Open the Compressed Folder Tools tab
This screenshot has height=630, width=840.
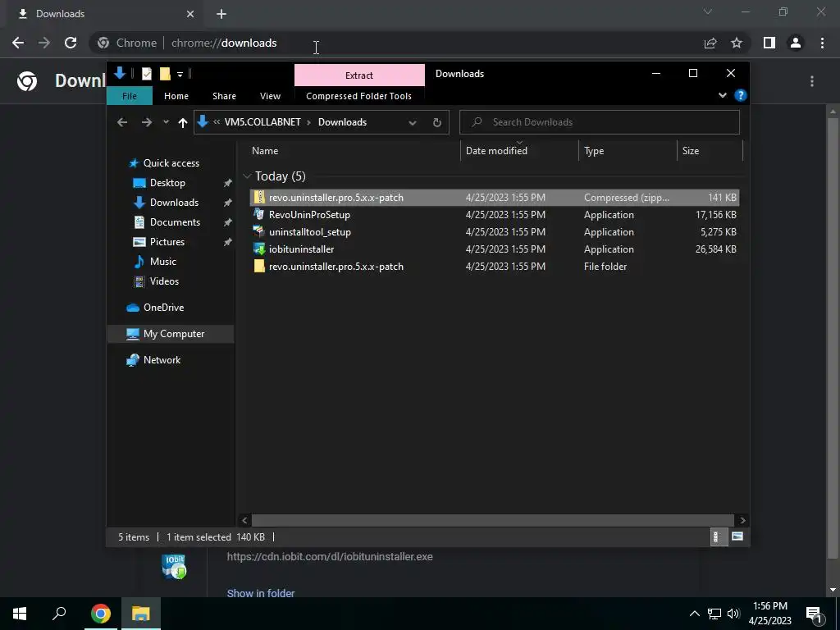click(359, 96)
